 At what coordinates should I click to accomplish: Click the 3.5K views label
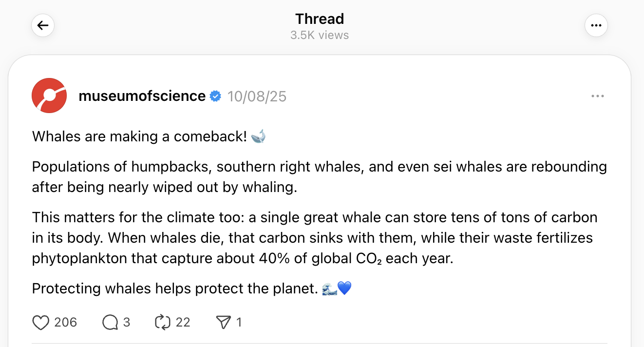coord(320,35)
